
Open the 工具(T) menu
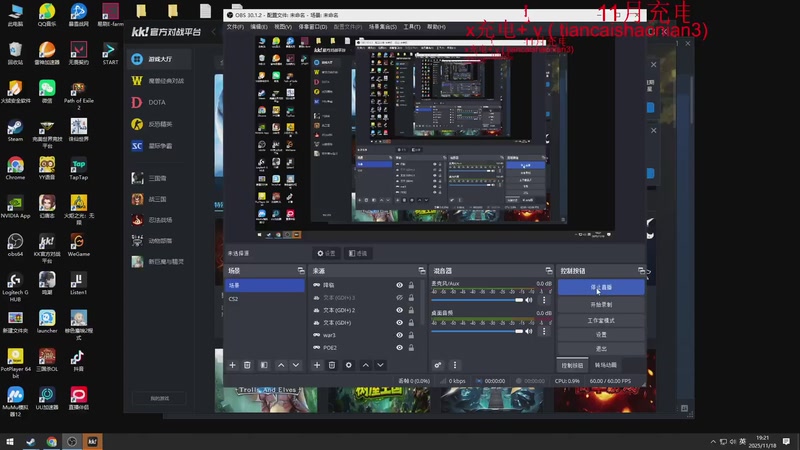coord(412,27)
